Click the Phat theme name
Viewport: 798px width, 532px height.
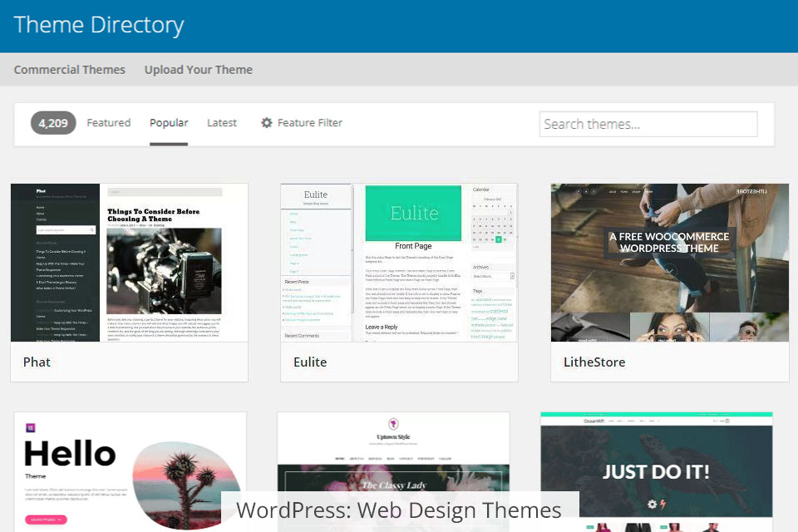click(x=37, y=362)
